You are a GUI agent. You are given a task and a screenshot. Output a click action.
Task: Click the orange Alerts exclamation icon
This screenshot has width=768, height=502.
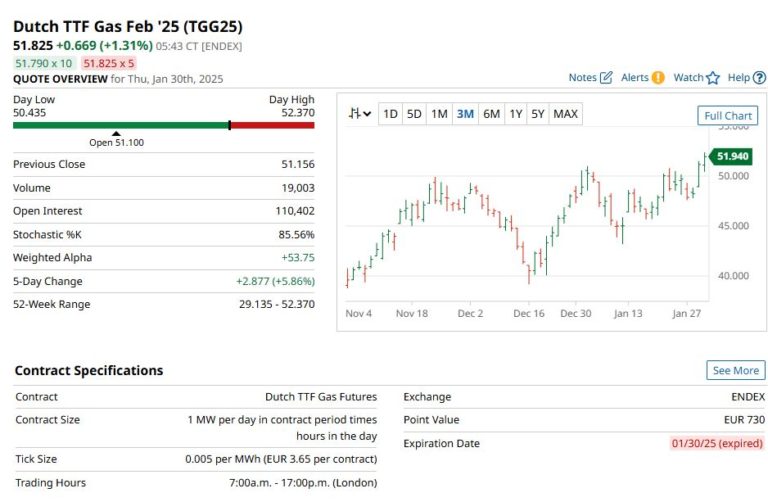(657, 78)
